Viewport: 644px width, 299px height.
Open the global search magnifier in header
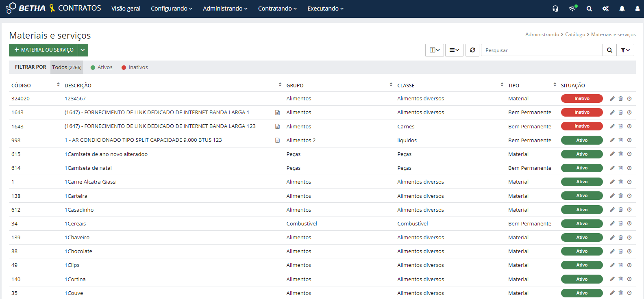pyautogui.click(x=589, y=9)
